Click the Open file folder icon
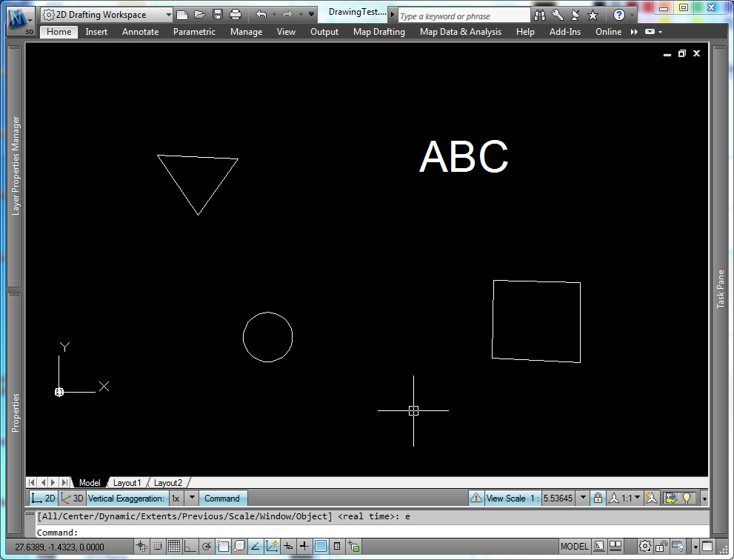This screenshot has width=734, height=560. (x=200, y=15)
